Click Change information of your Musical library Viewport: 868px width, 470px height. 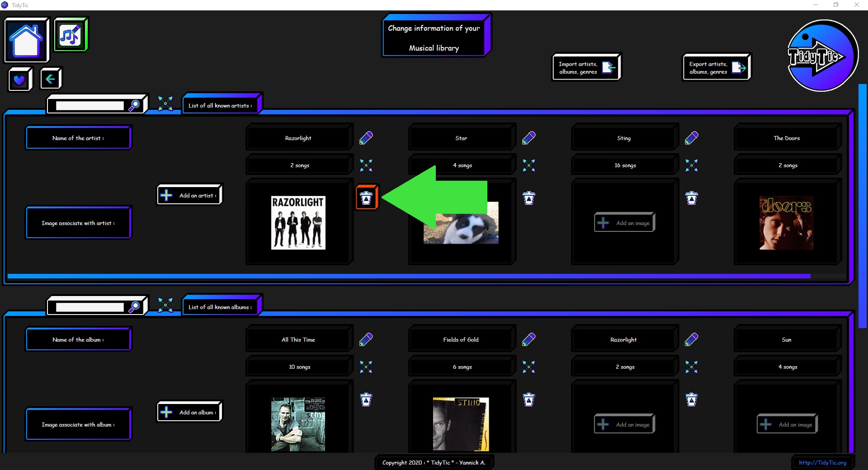(437, 36)
